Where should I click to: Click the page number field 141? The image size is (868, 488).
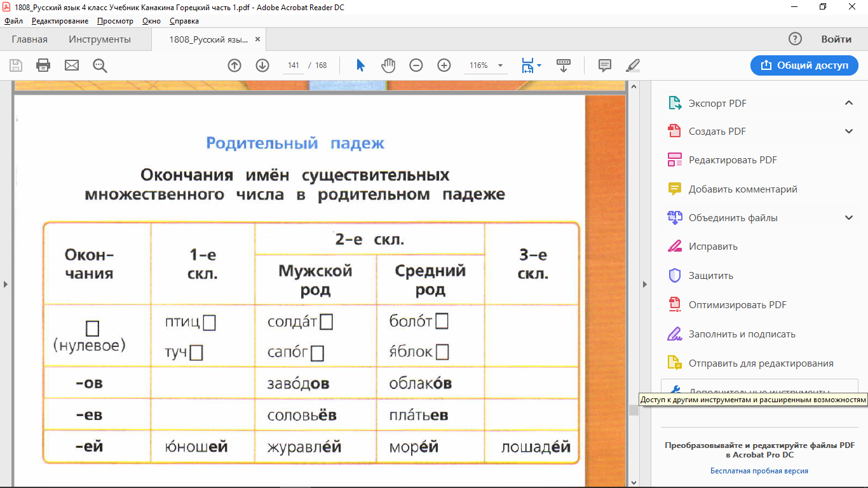point(294,65)
